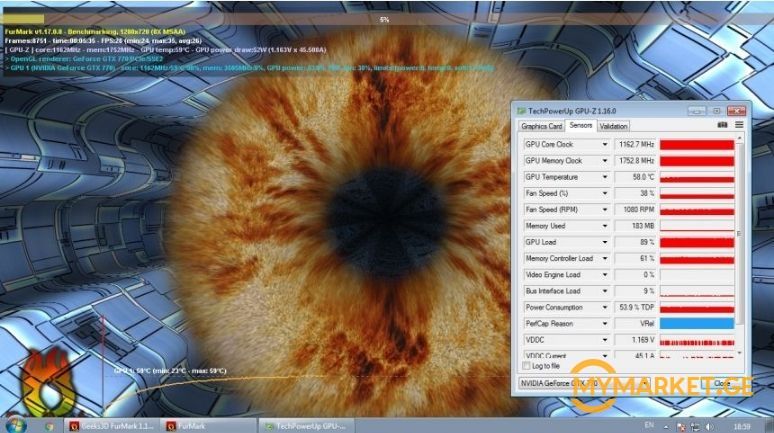Screen dimensions: 774x433
Task: Launch Chrome from the taskbar
Action: 49,426
